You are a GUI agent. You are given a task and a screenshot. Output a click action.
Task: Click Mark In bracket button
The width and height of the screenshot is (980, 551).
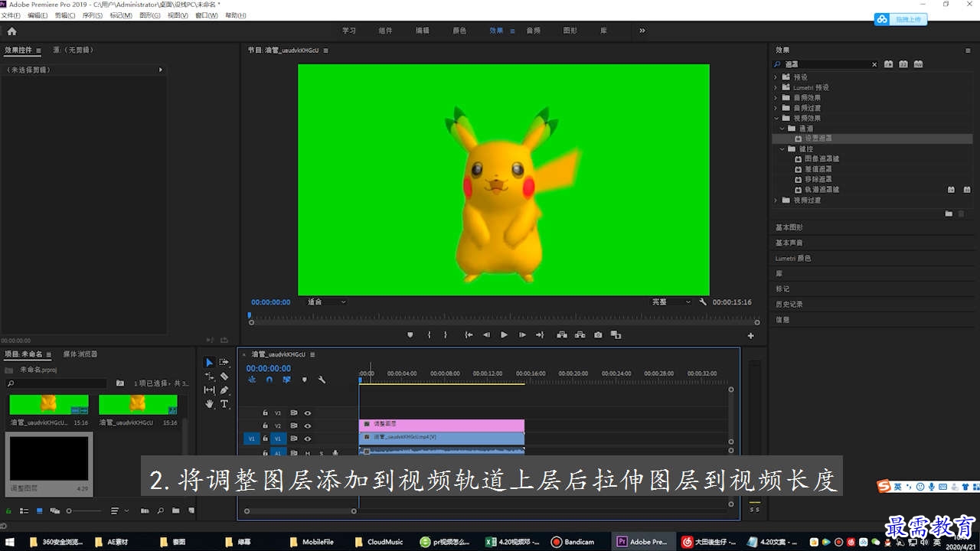point(429,334)
